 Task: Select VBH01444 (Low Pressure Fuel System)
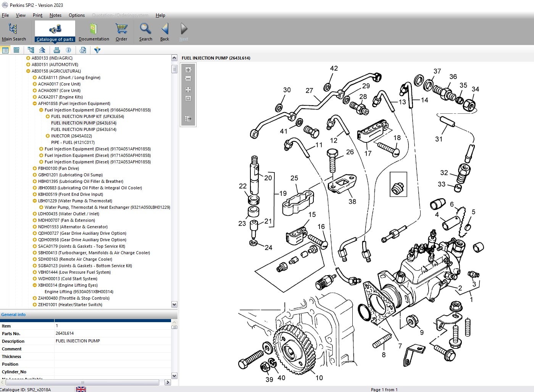pos(74,272)
